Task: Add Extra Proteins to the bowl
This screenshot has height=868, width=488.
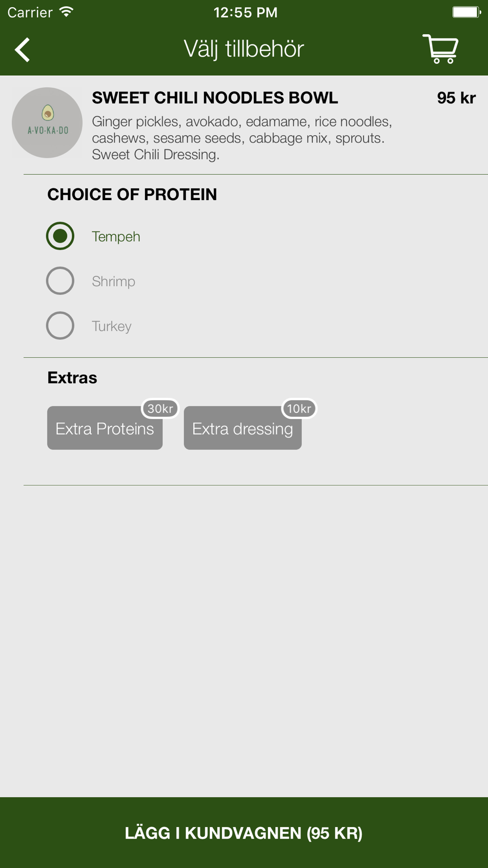Action: pyautogui.click(x=105, y=428)
